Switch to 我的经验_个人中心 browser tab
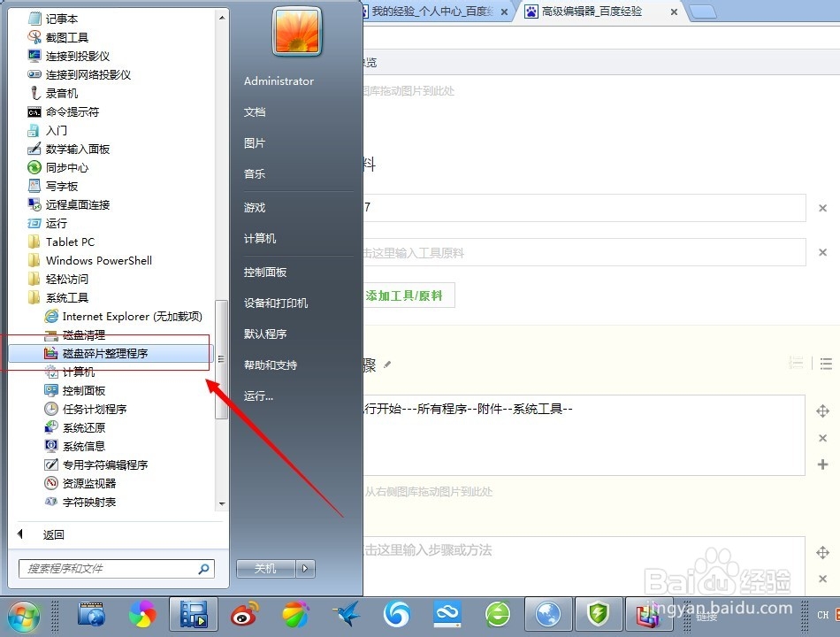840x637 pixels. click(x=434, y=12)
